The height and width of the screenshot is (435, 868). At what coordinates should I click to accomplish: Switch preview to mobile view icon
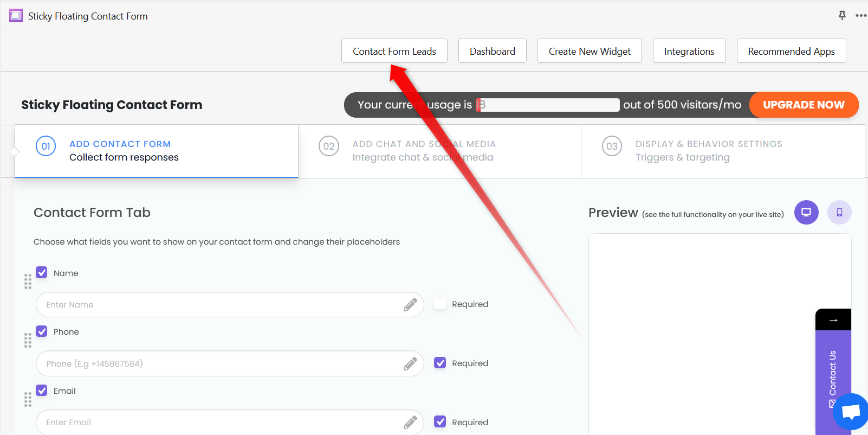pos(839,212)
